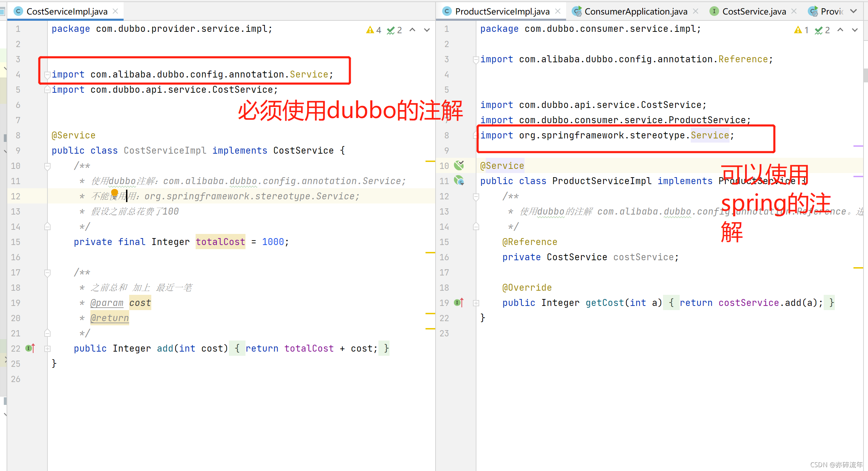Image resolution: width=868 pixels, height=471 pixels.
Task: Go to next highlighted error in left editor
Action: point(427,30)
